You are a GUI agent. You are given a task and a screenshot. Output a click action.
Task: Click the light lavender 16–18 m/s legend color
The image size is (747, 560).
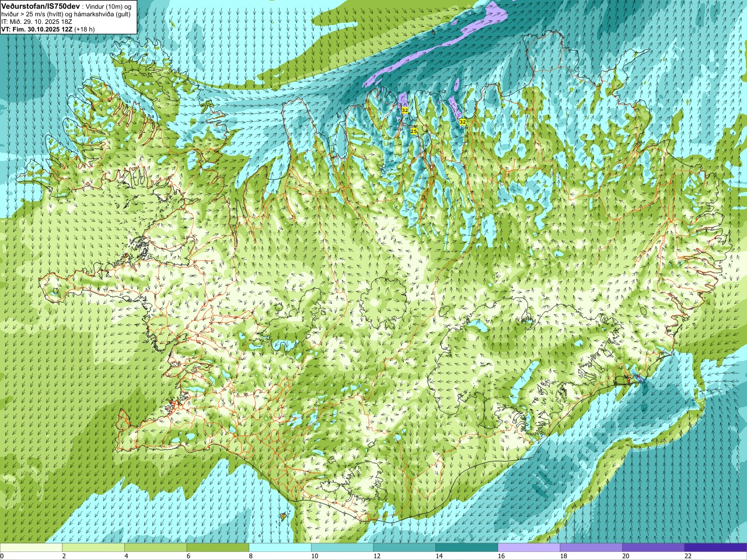529,548
